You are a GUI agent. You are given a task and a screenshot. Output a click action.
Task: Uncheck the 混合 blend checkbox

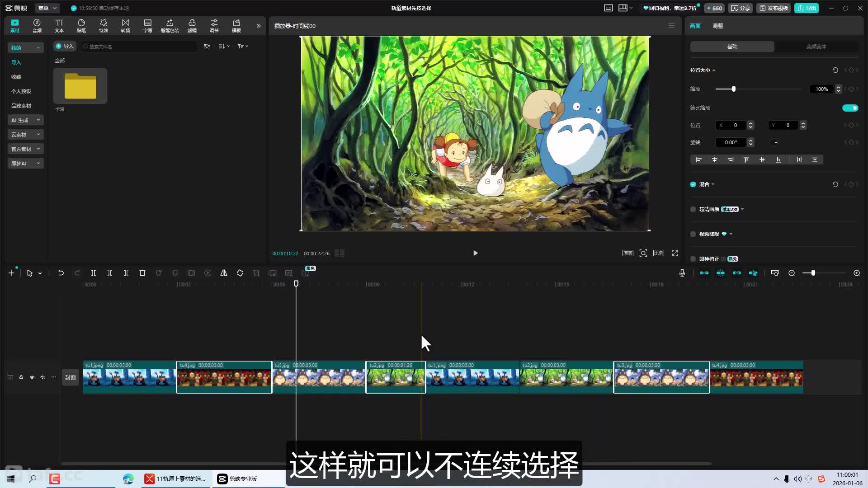[693, 184]
